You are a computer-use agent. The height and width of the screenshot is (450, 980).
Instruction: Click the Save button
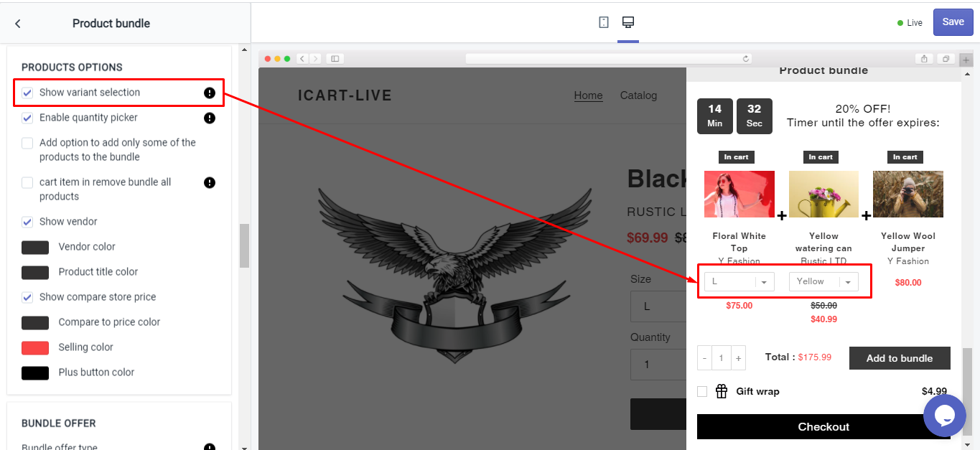pos(953,22)
